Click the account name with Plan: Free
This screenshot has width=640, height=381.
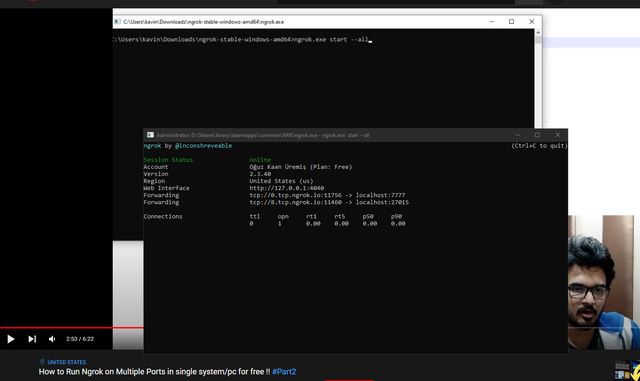[x=301, y=167]
